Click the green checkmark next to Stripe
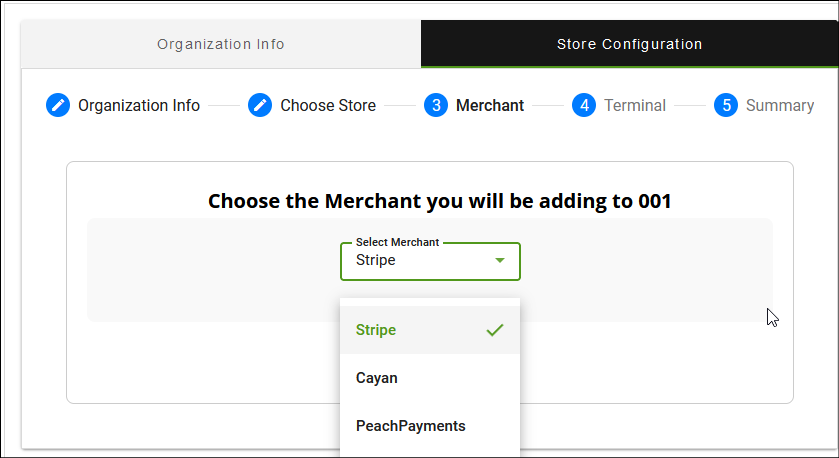Image resolution: width=839 pixels, height=458 pixels. [x=494, y=330]
